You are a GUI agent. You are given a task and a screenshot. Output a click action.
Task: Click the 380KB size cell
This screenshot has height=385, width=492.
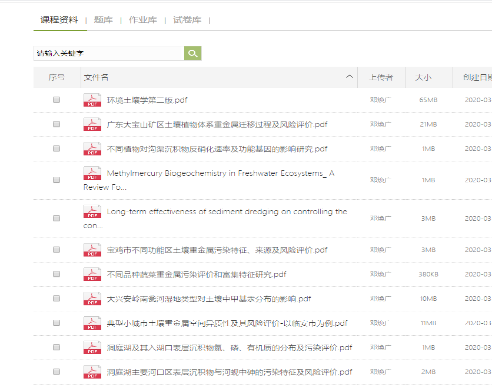click(428, 274)
